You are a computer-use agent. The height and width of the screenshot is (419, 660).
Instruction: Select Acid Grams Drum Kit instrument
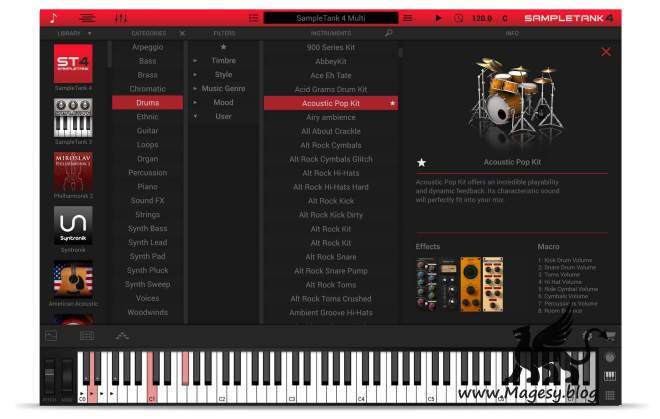click(331, 89)
